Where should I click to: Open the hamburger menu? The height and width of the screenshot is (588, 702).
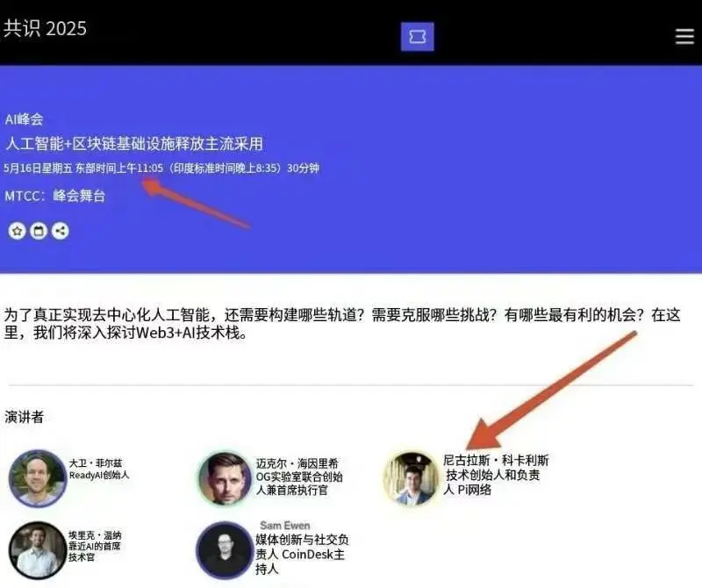tap(684, 36)
